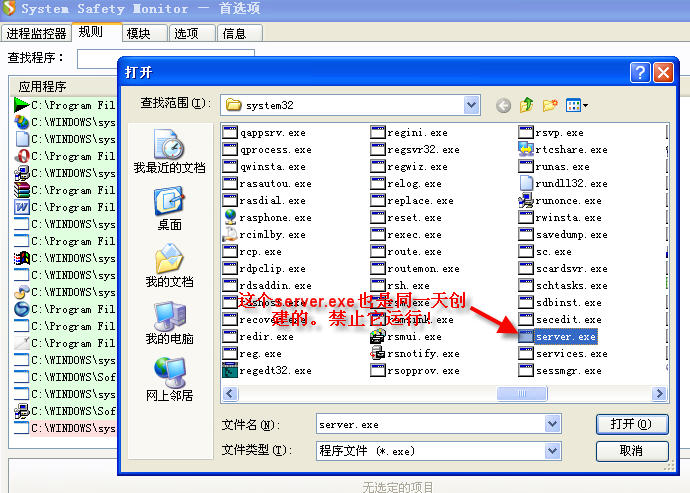Select regini.exe in the file list
The height and width of the screenshot is (493, 690).
click(x=409, y=132)
